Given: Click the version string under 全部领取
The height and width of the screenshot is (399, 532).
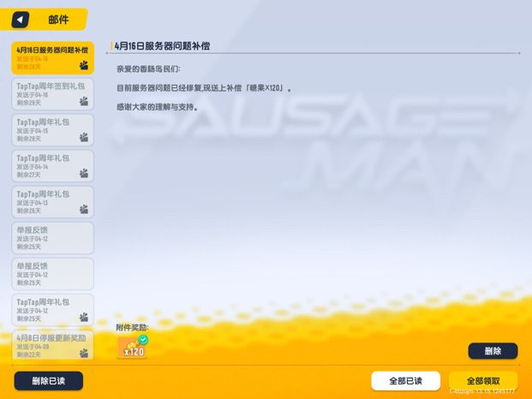Looking at the screenshot, I should [482, 391].
